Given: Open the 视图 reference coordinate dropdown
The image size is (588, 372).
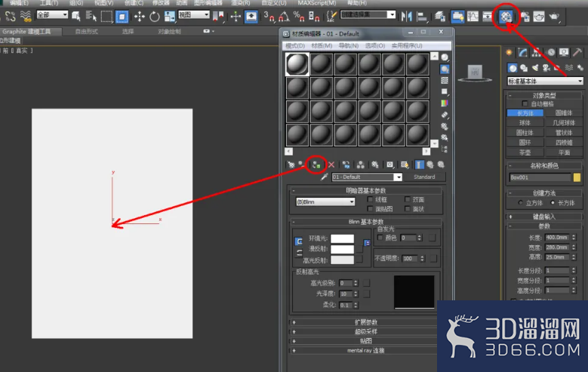Looking at the screenshot, I should 193,14.
